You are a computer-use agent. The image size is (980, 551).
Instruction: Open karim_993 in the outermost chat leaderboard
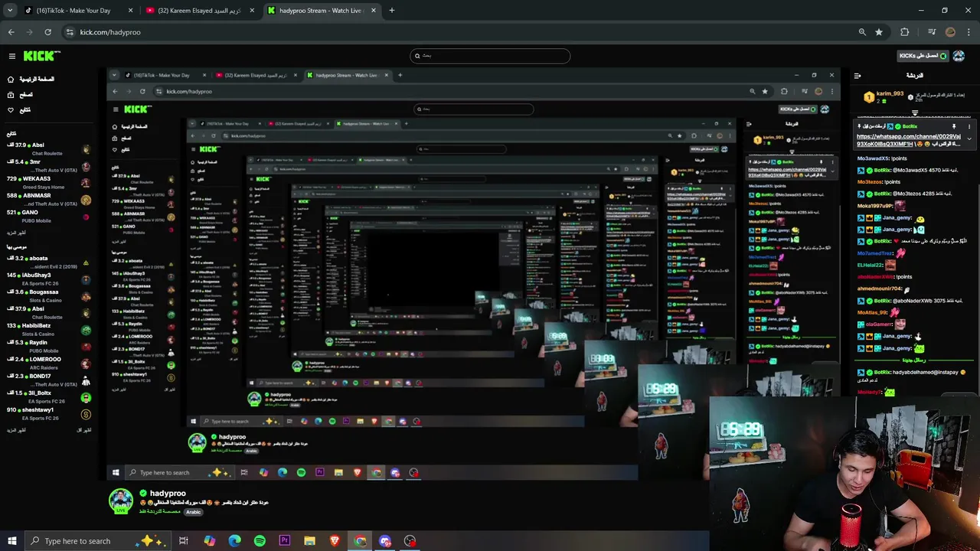point(884,96)
